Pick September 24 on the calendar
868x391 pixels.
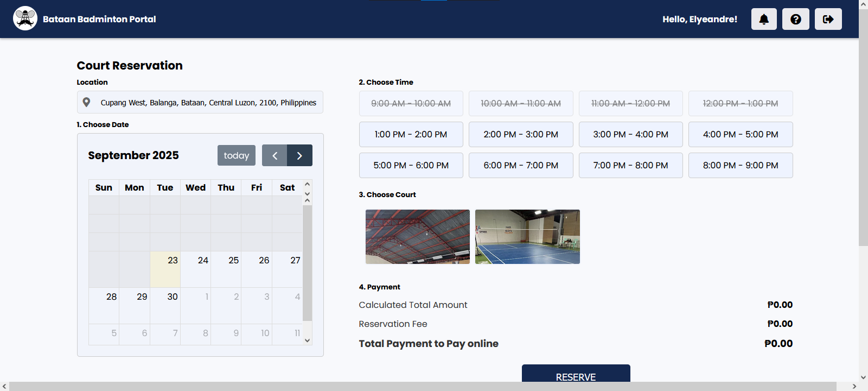195,269
